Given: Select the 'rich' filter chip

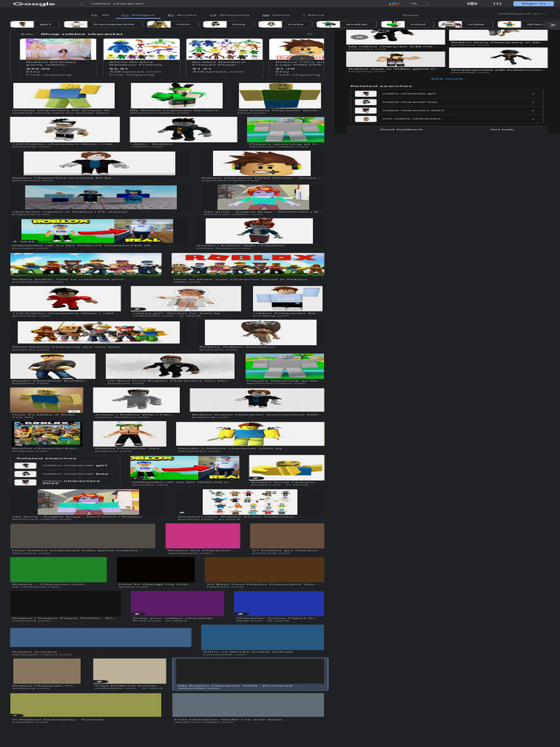Looking at the screenshot, I should pos(173,24).
